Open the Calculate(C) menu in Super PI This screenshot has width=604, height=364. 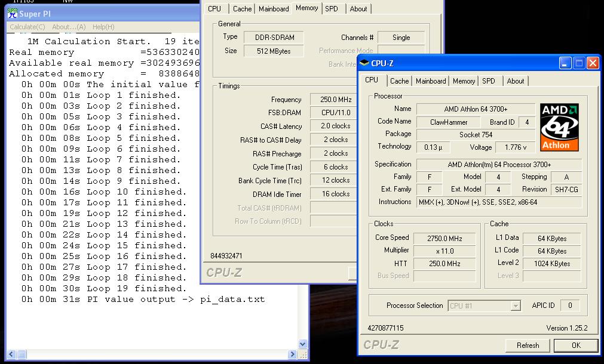[x=27, y=27]
